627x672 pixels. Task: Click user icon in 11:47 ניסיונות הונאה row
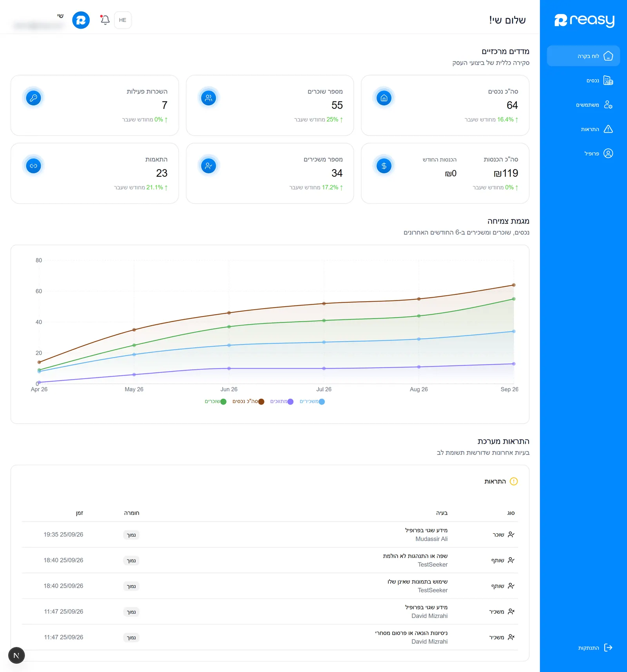coord(511,637)
